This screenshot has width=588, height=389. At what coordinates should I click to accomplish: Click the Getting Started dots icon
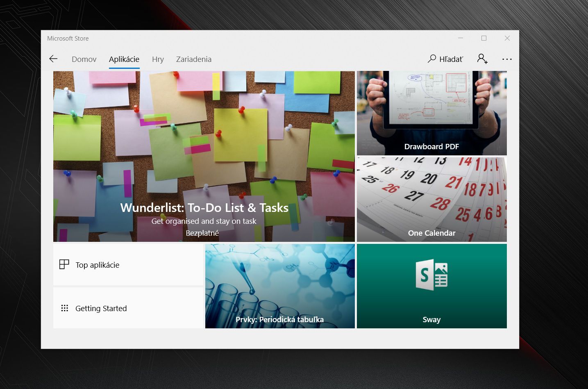(65, 308)
